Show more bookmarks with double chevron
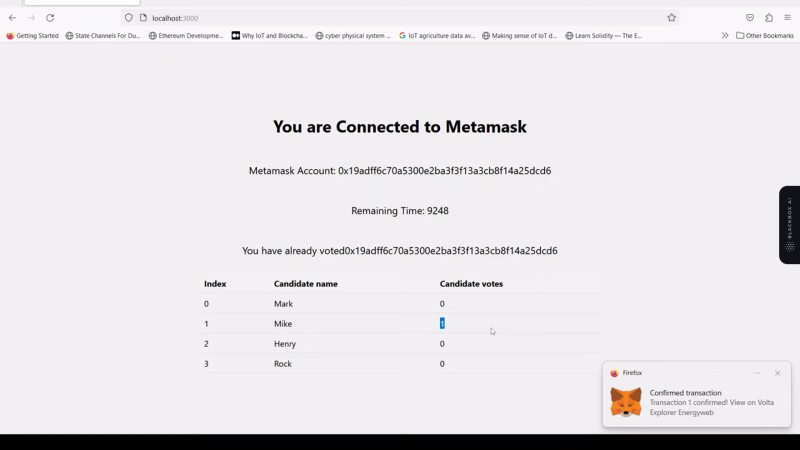Screen dimensions: 800x450 pos(725,36)
